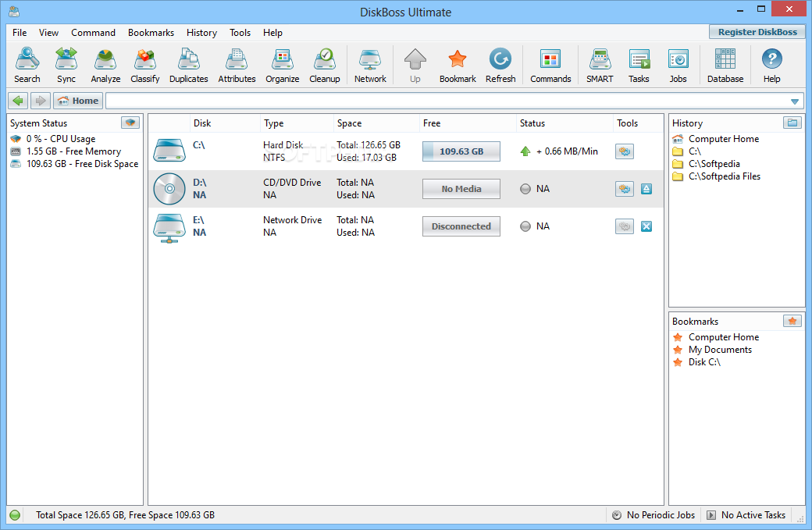
Task: Select C:\Softpedia in History list
Action: click(x=714, y=164)
